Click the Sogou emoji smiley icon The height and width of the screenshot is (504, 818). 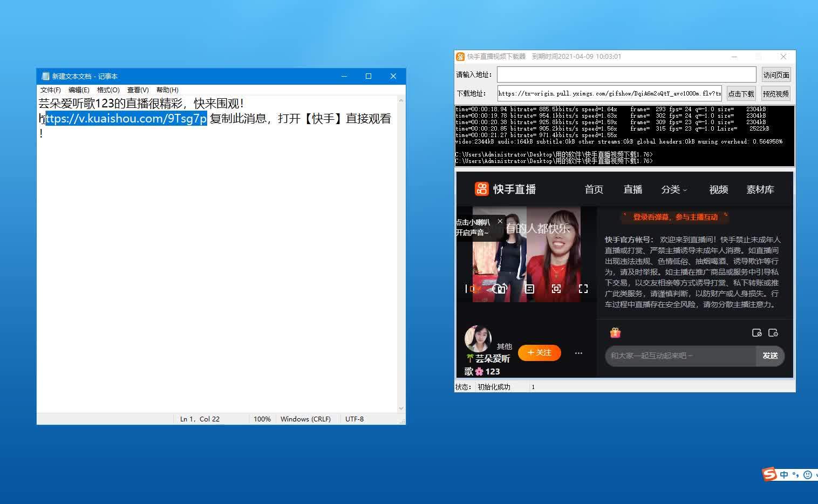pos(808,475)
